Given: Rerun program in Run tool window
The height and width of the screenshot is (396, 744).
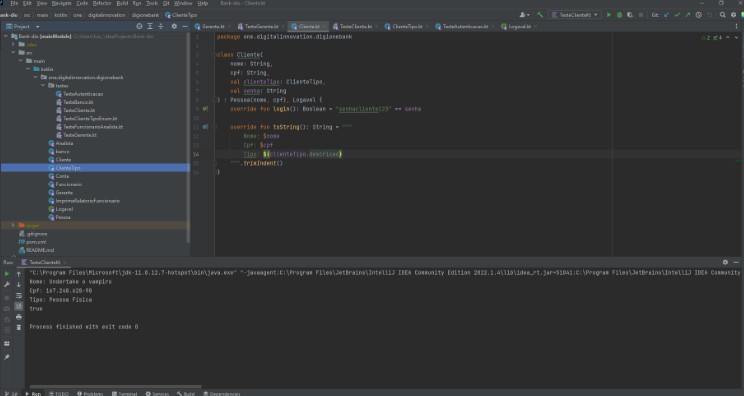Looking at the screenshot, I should (x=7, y=274).
